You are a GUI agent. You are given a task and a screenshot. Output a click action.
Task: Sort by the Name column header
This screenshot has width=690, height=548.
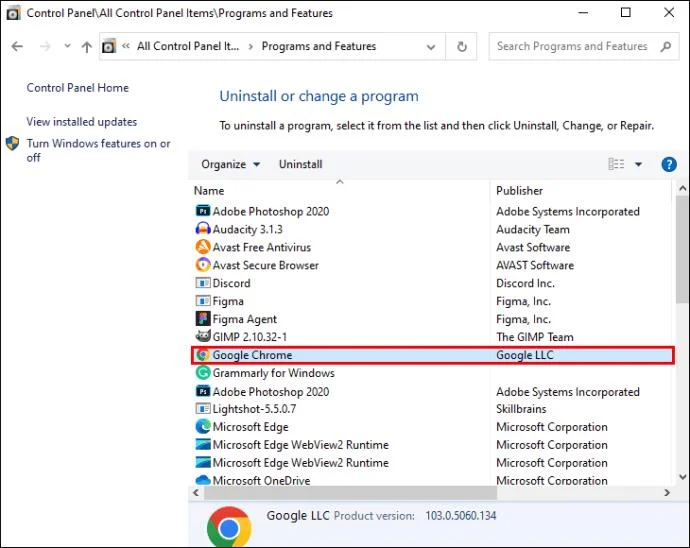(x=209, y=191)
